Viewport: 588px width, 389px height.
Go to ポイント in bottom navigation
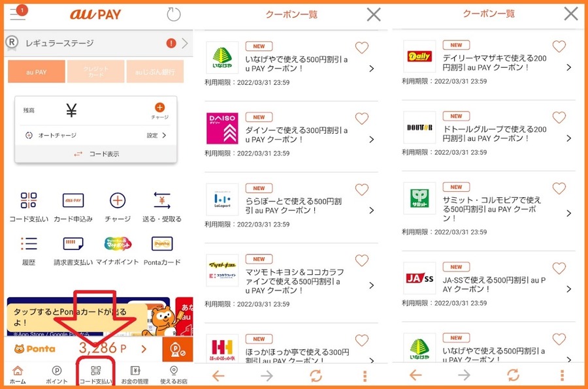[57, 375]
